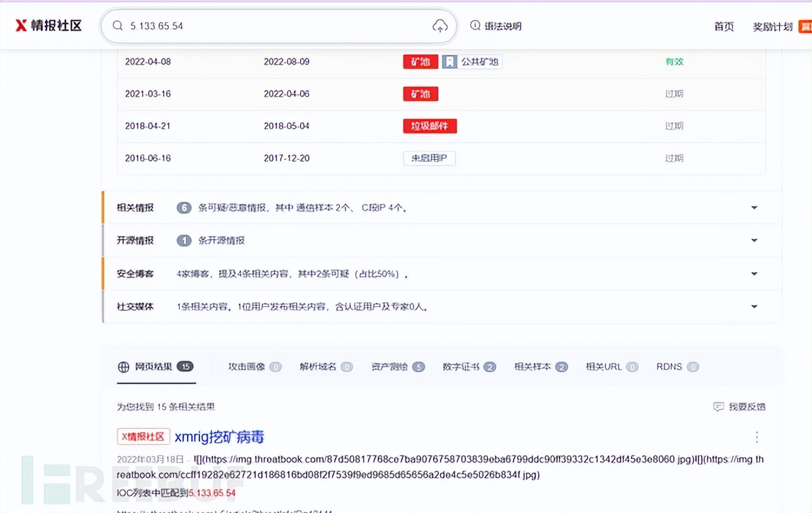The width and height of the screenshot is (812, 513).
Task: Click the cloud upload icon inside the search box
Action: tap(440, 26)
